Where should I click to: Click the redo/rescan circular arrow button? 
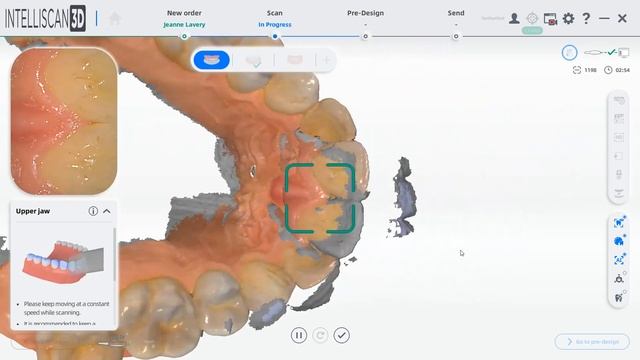320,336
